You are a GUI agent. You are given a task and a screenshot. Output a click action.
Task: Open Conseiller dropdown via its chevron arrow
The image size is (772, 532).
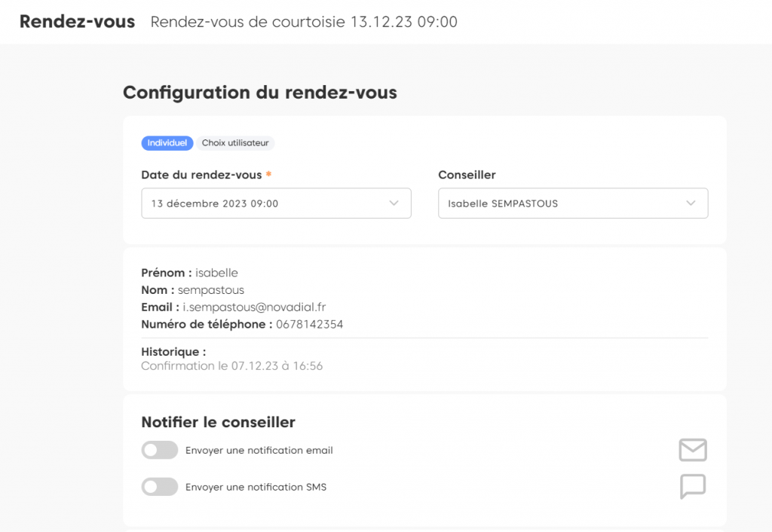(x=691, y=203)
